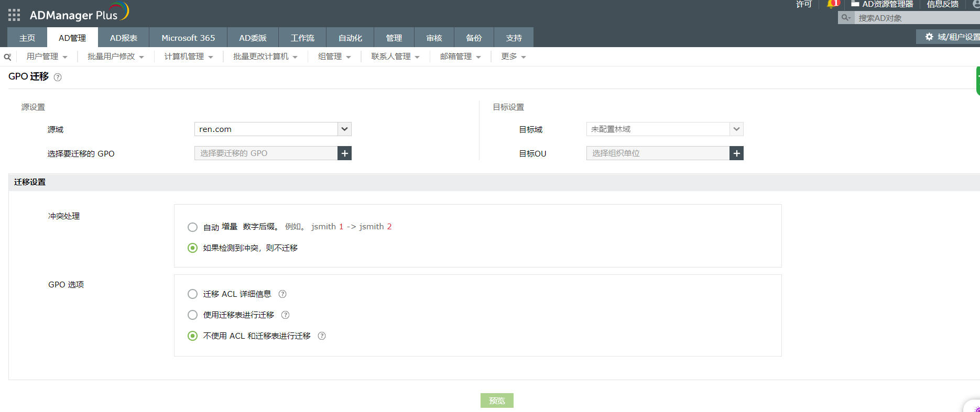Viewport: 980px width, 412px height.
Task: Click the 预览 button
Action: click(497, 400)
